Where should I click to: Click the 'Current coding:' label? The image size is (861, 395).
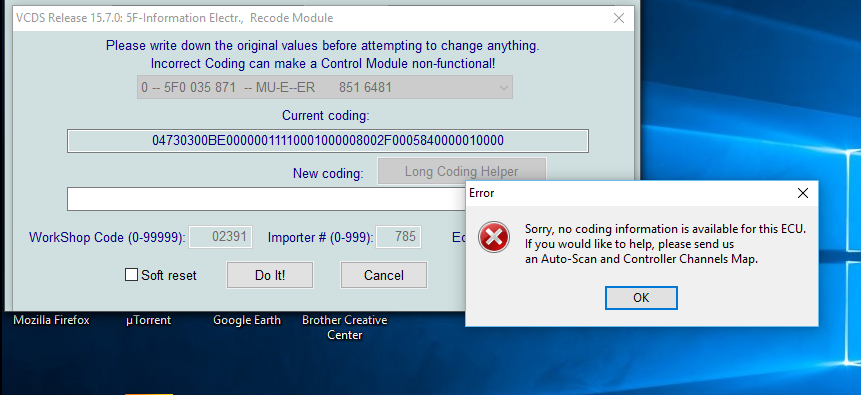coord(326,116)
